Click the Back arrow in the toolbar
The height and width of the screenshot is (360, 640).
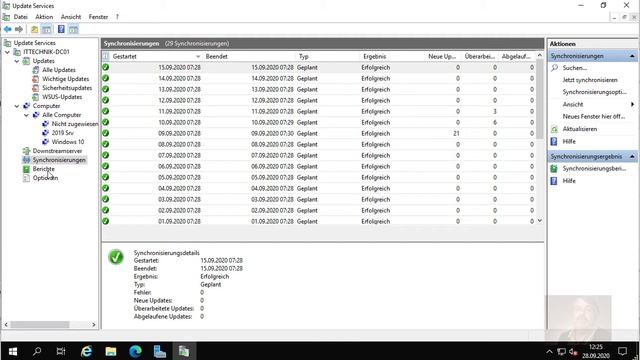click(8, 29)
